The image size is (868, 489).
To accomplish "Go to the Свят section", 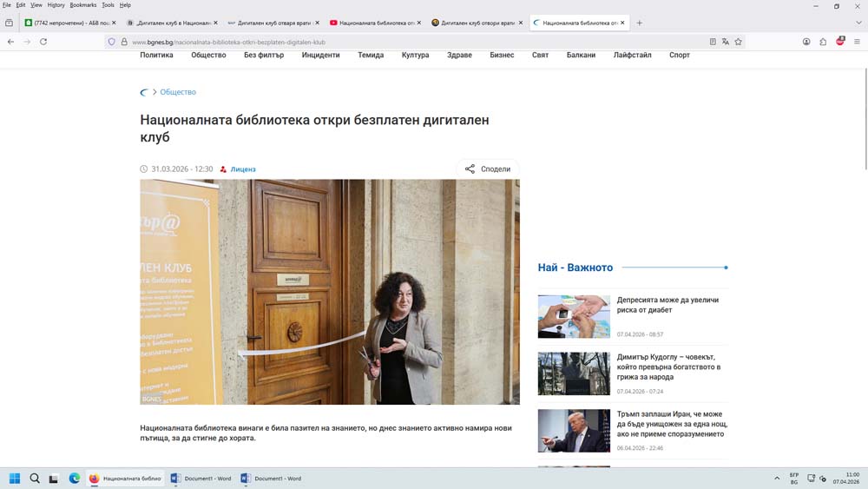I will (x=540, y=55).
